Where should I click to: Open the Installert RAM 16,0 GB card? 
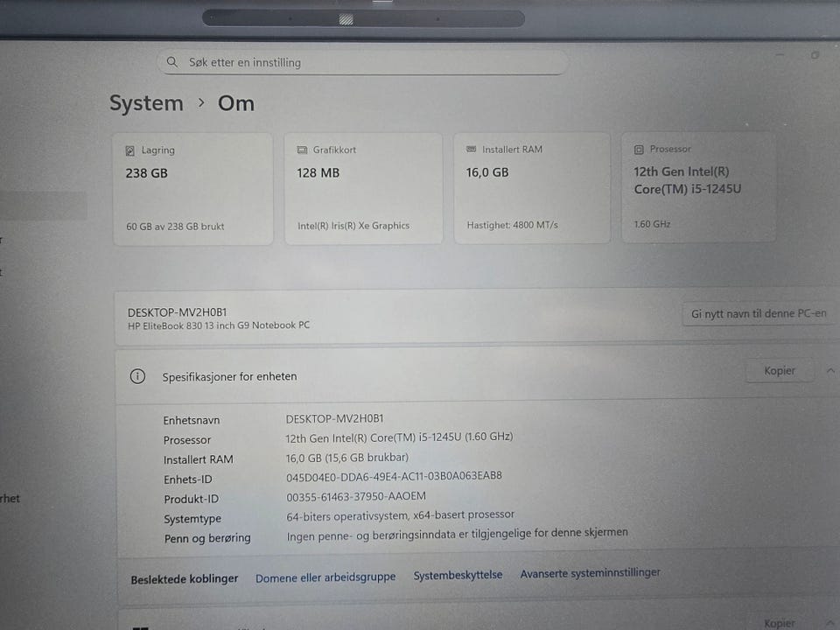(531, 187)
